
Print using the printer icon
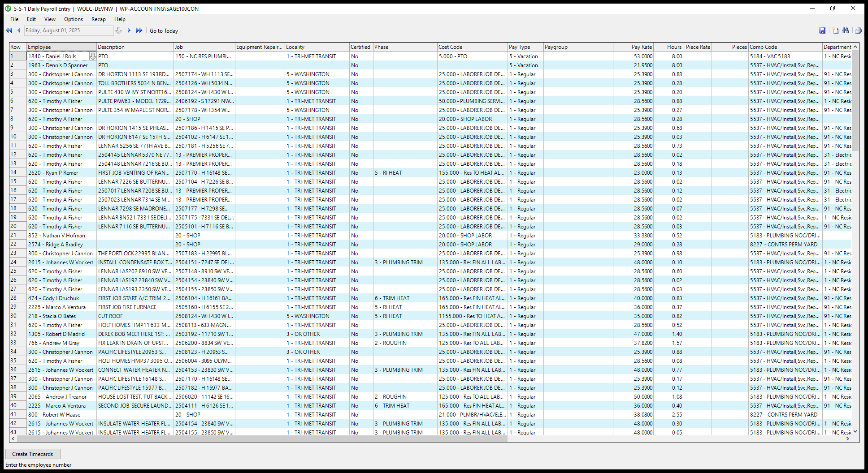click(x=858, y=30)
